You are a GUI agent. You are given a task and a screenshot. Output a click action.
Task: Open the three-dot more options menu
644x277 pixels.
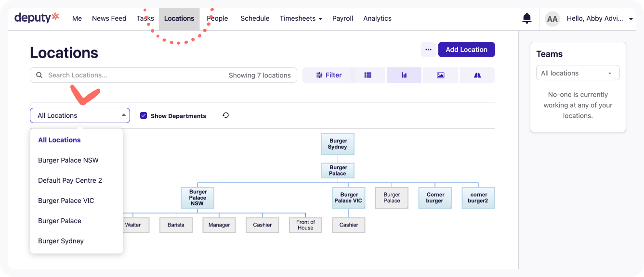(x=428, y=50)
